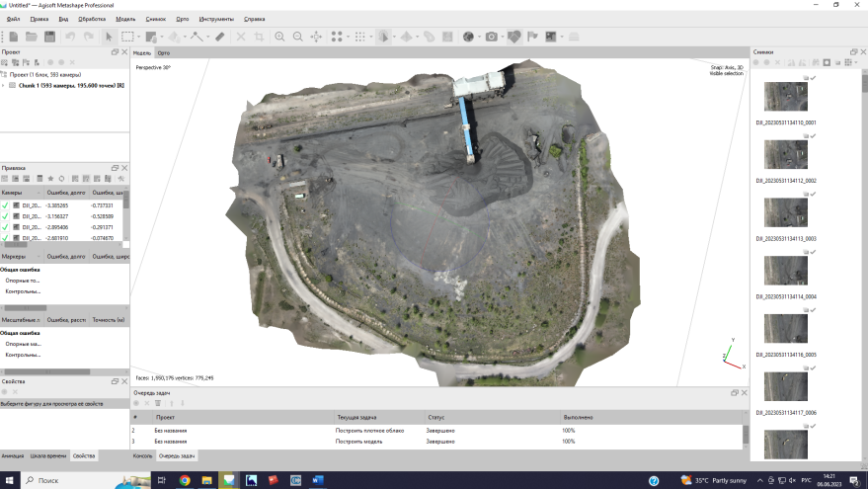868x489 pixels.
Task: Expand Chunk 1 tree node
Action: click(x=4, y=85)
